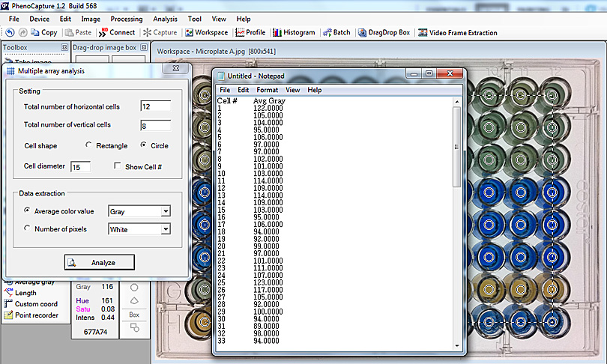Choose the Custom coord tool
Image resolution: width=607 pixels, height=364 pixels.
(x=34, y=304)
